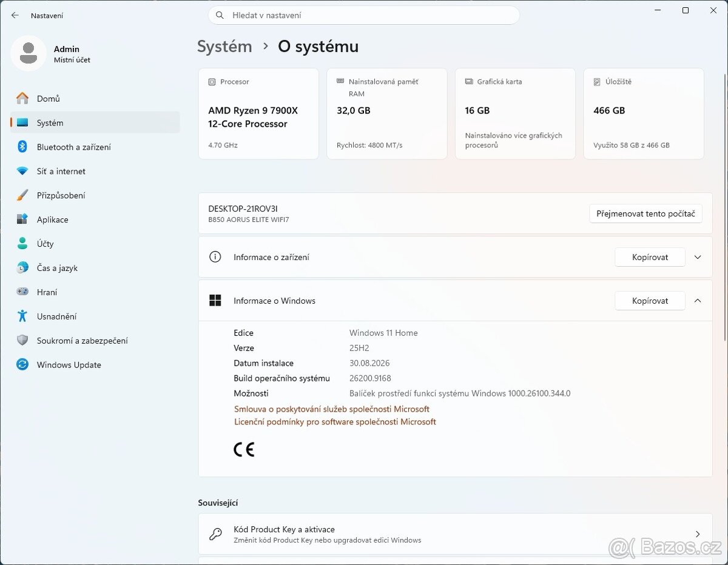
Task: Click the Windows Update sync icon
Action: point(22,365)
